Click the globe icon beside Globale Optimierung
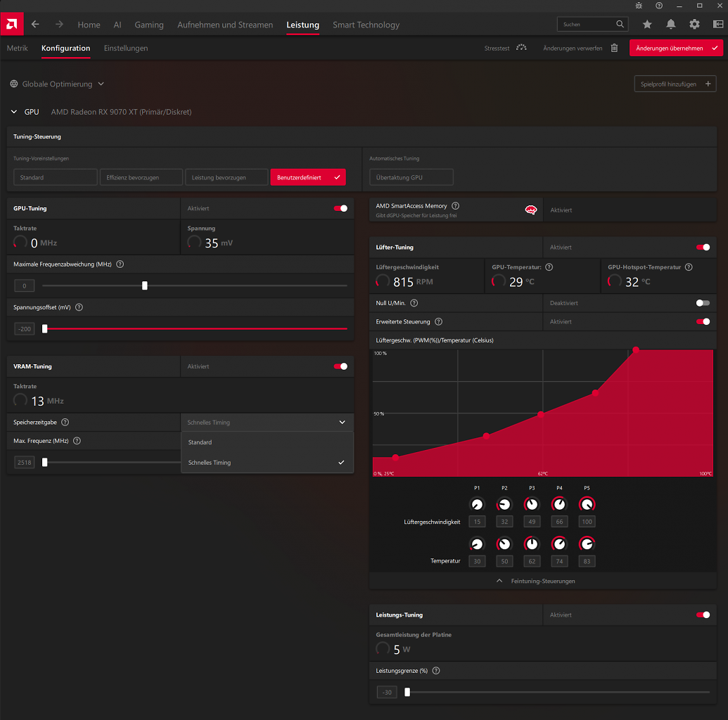The image size is (728, 720). click(x=14, y=84)
